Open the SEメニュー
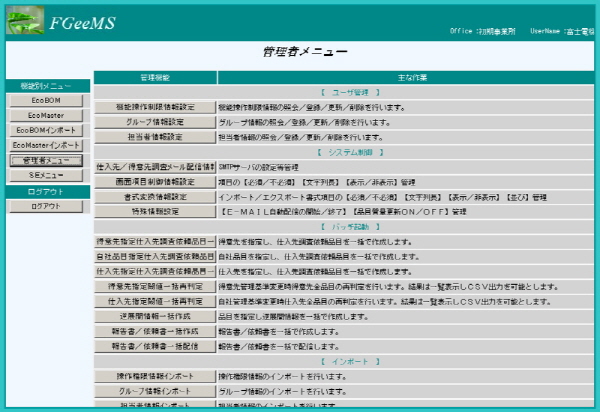 pos(45,175)
